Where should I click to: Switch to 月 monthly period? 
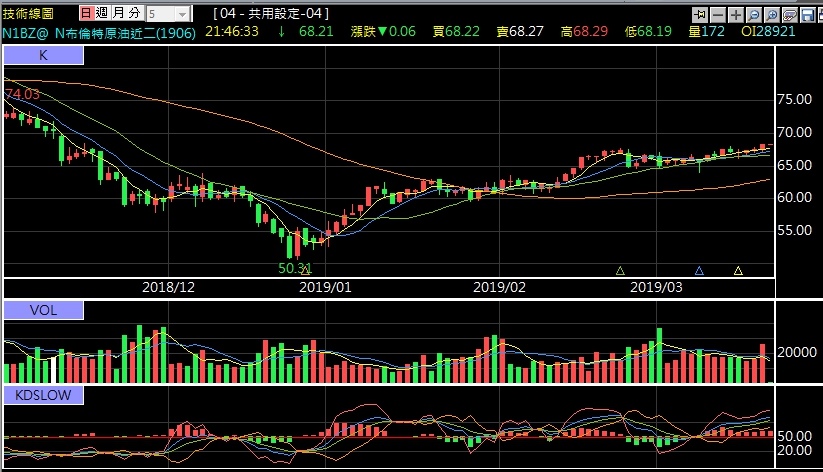coord(119,13)
